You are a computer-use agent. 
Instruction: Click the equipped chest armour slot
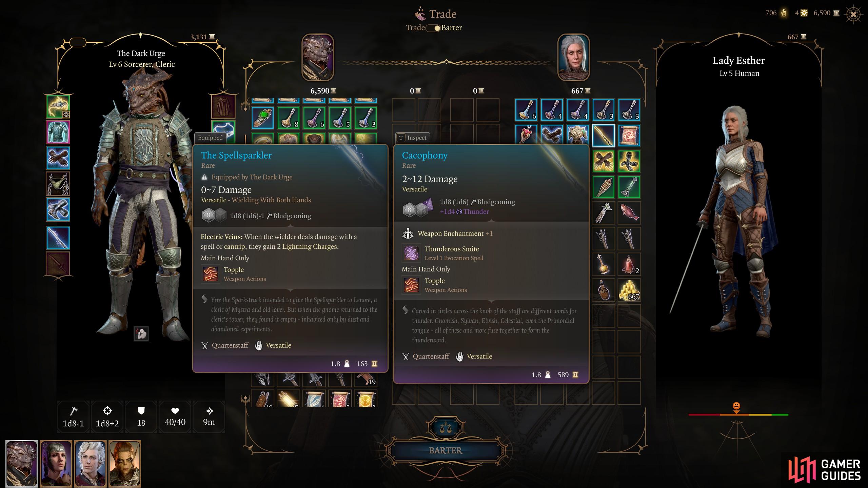coord(58,132)
